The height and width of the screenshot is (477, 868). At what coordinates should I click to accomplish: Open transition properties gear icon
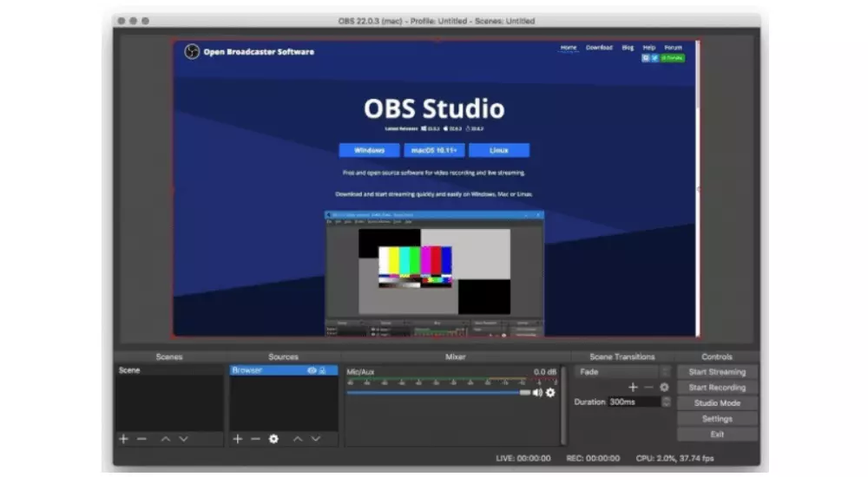664,388
